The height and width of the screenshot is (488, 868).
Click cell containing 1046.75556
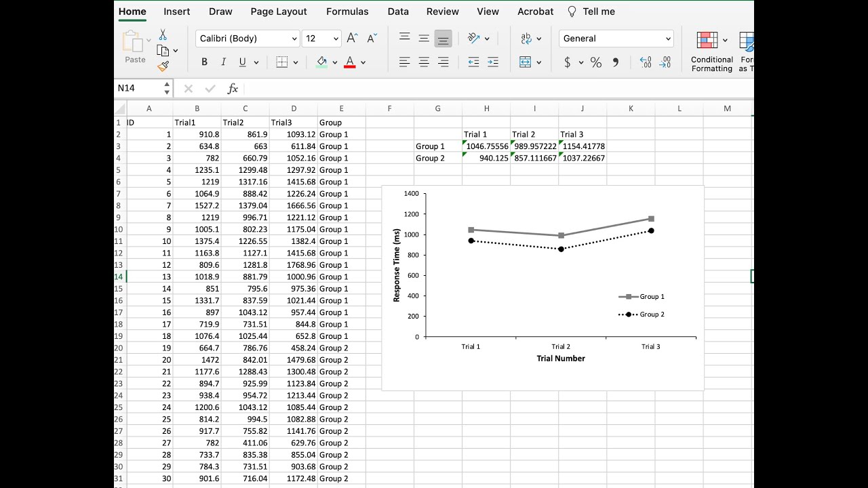(x=486, y=146)
